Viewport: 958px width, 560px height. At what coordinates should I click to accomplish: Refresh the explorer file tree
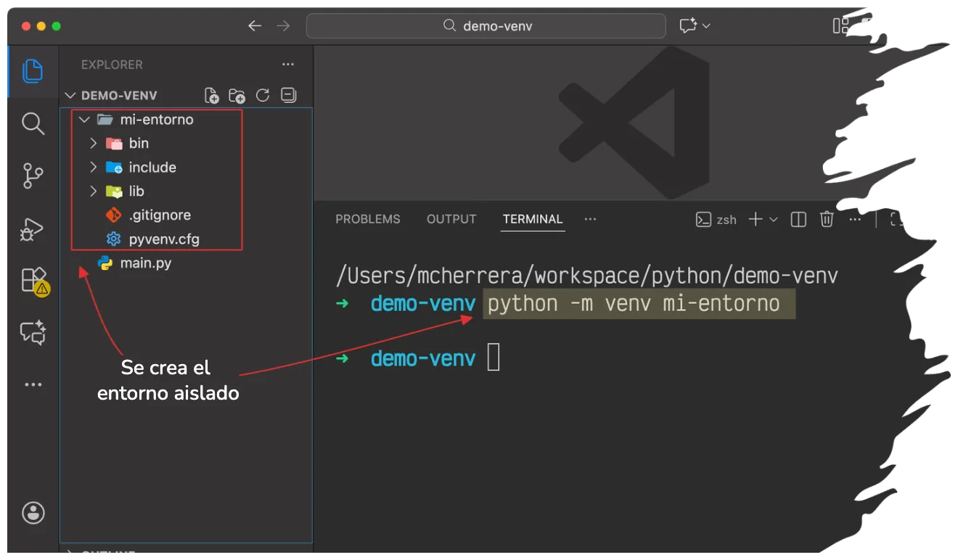(x=263, y=96)
